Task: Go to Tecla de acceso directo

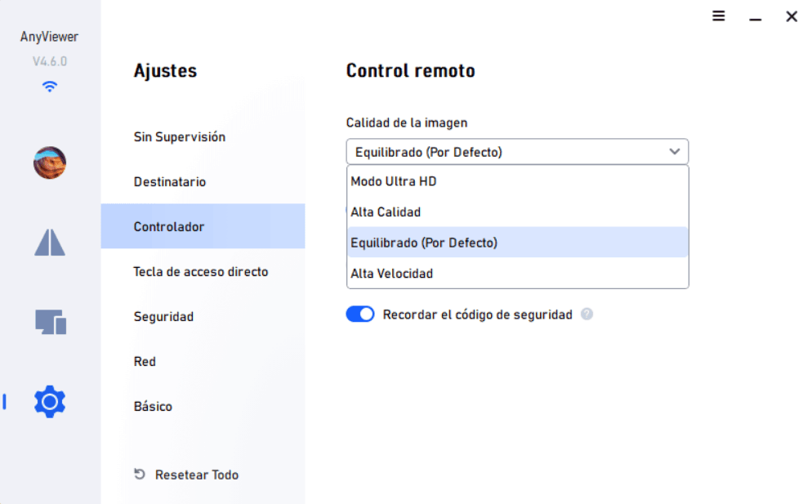Action: [x=203, y=271]
